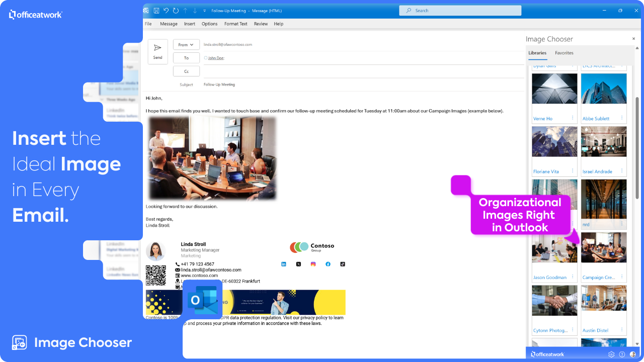The width and height of the screenshot is (644, 362).
Task: Insert the Israel Andrade office image
Action: [604, 141]
